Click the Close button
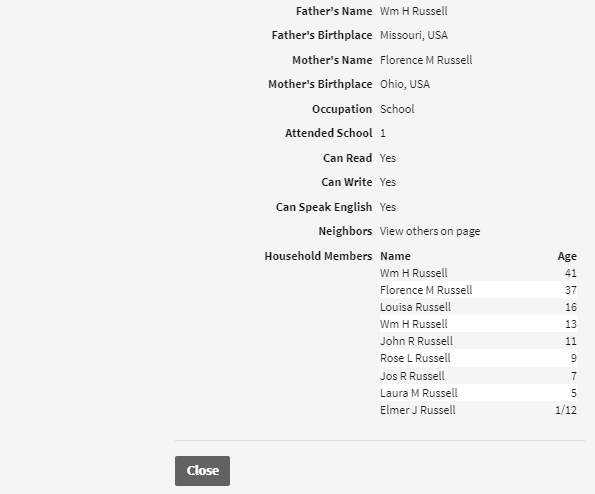Image resolution: width=595 pixels, height=494 pixels. pyautogui.click(x=202, y=470)
